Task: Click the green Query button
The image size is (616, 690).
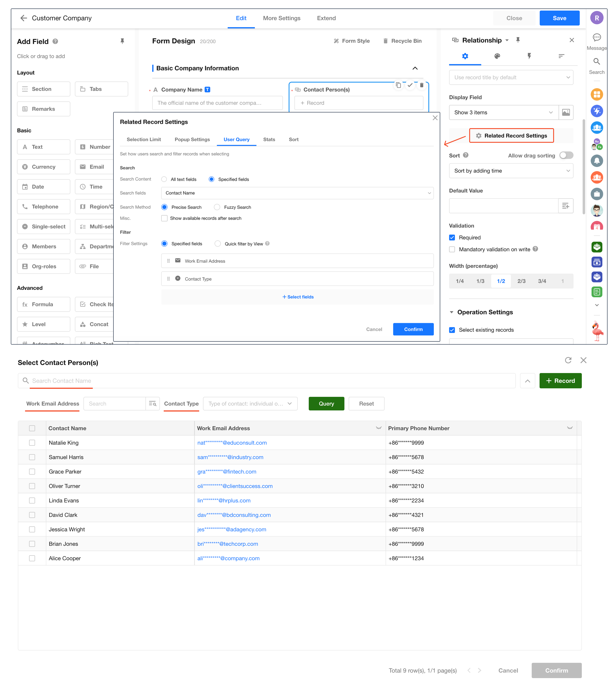Action: point(326,404)
